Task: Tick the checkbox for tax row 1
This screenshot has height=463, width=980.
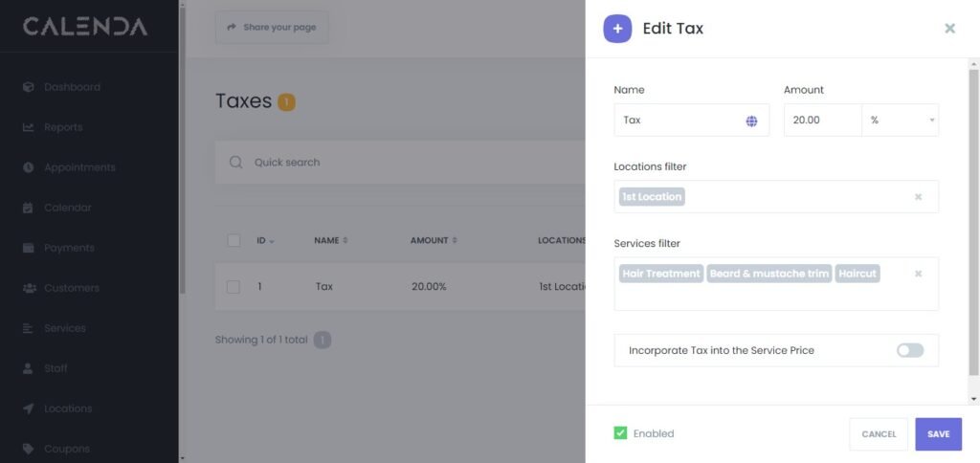Action: [234, 286]
